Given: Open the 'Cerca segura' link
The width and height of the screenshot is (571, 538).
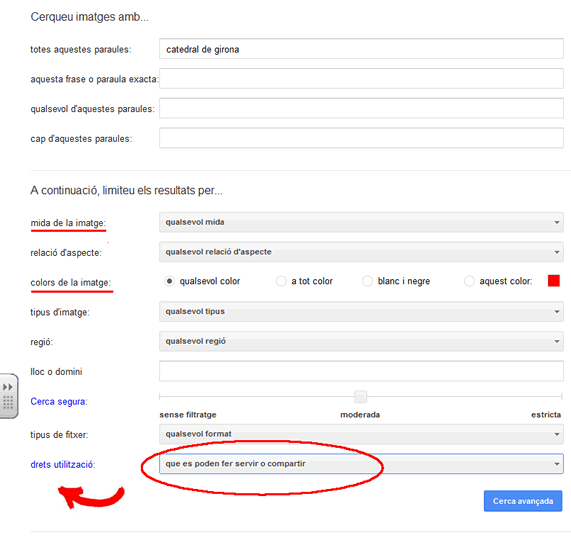Looking at the screenshot, I should pyautogui.click(x=58, y=401).
